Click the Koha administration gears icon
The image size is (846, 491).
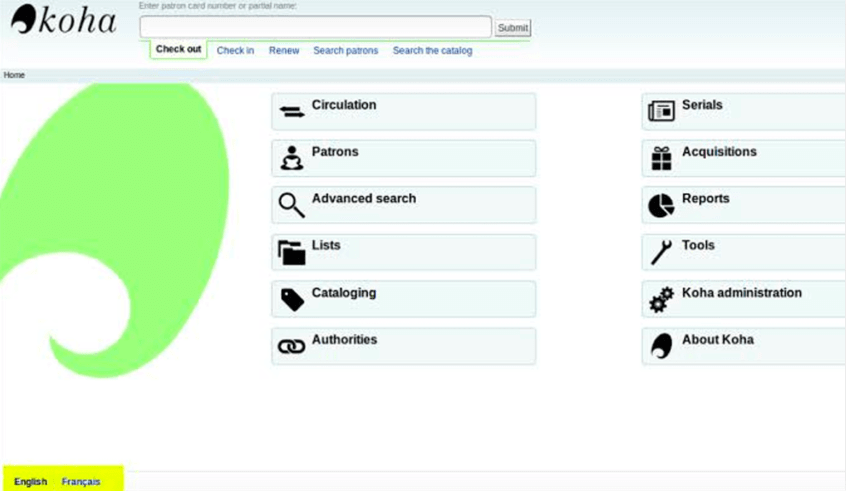tap(661, 299)
